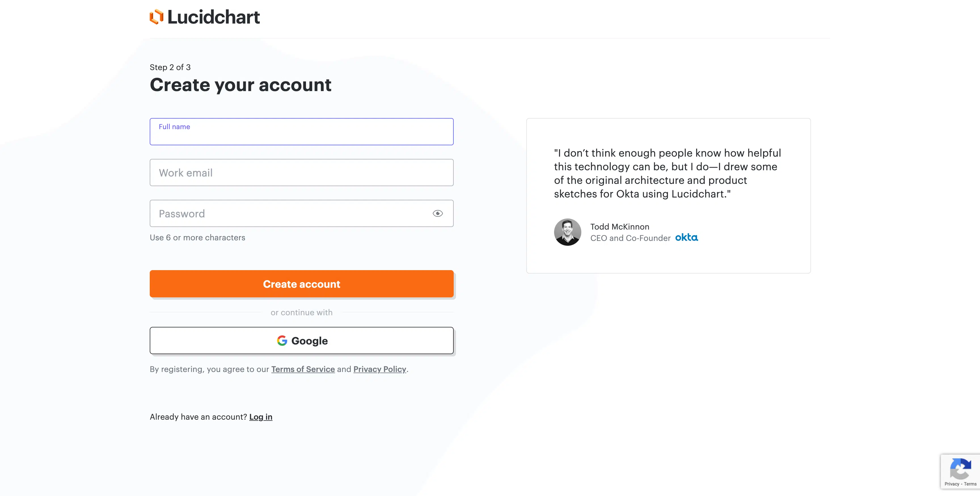Toggle password visibility with the eye icon

pos(438,214)
